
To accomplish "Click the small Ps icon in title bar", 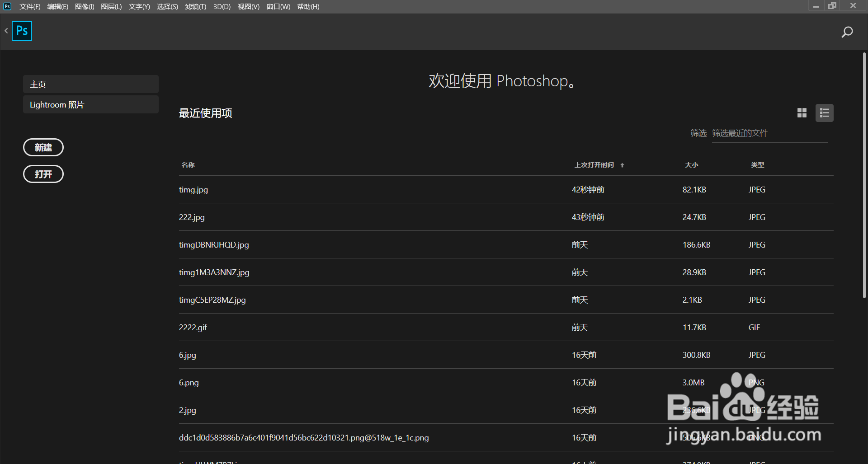I will (7, 6).
